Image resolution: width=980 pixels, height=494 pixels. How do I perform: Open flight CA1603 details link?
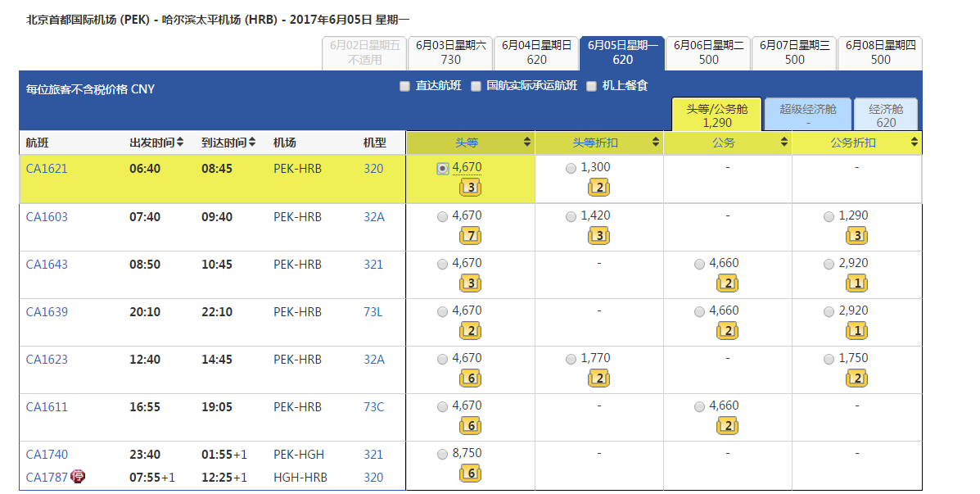pos(47,217)
